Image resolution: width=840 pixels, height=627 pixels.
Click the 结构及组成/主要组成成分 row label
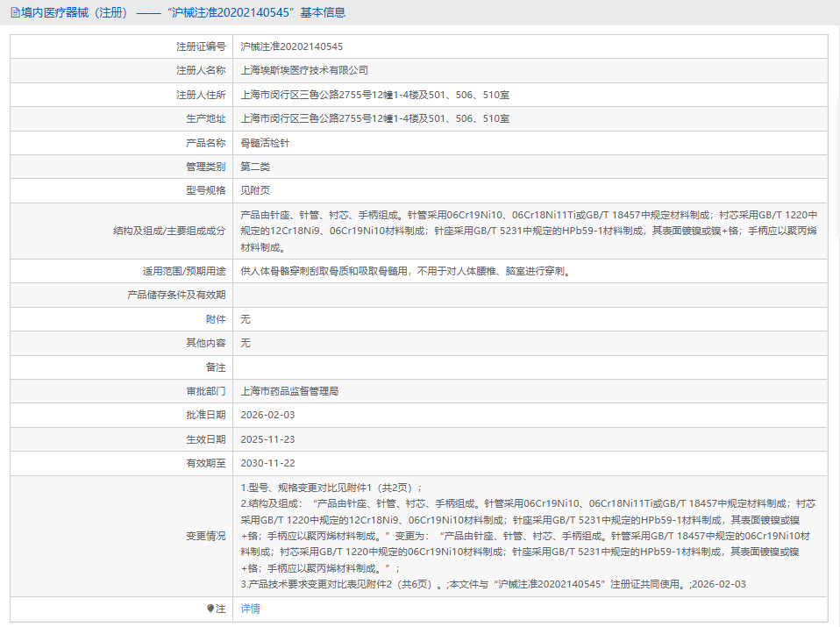(169, 231)
